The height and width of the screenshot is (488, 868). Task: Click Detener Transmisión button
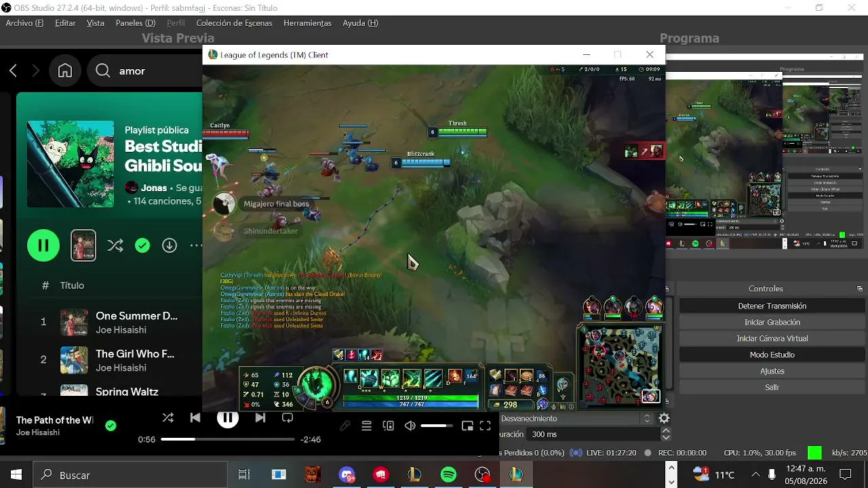point(772,306)
